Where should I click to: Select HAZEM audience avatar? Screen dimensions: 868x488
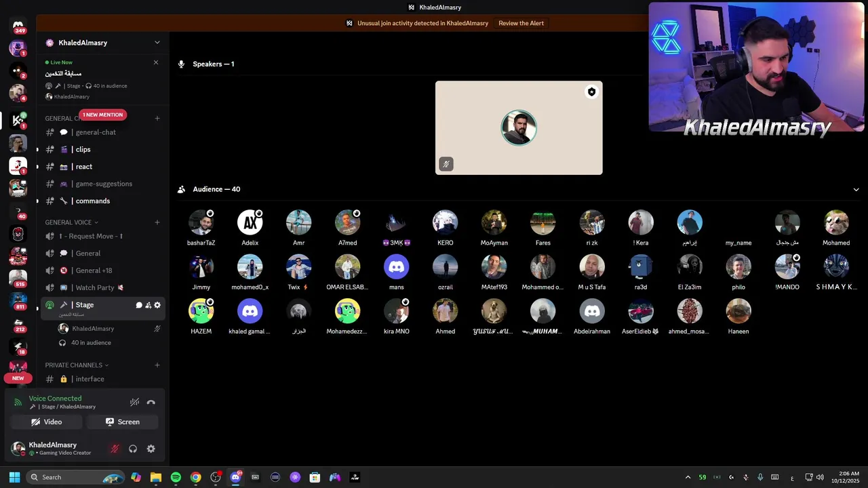(201, 311)
